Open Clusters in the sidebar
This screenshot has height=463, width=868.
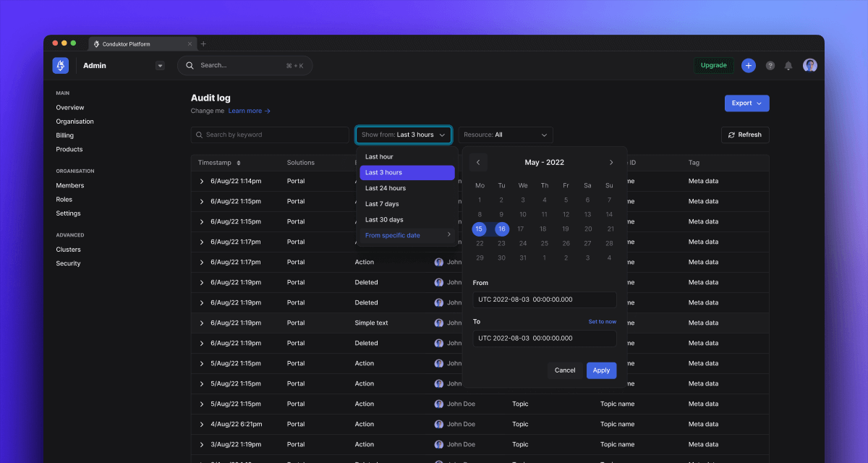(x=68, y=250)
